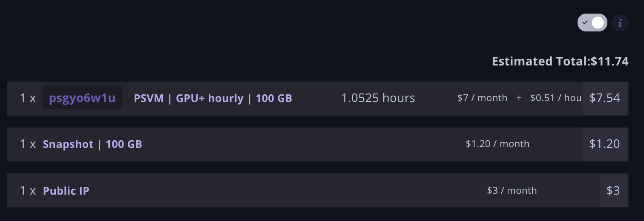644x221 pixels.
Task: Click the plus sign between PSVM rates
Action: pos(519,98)
